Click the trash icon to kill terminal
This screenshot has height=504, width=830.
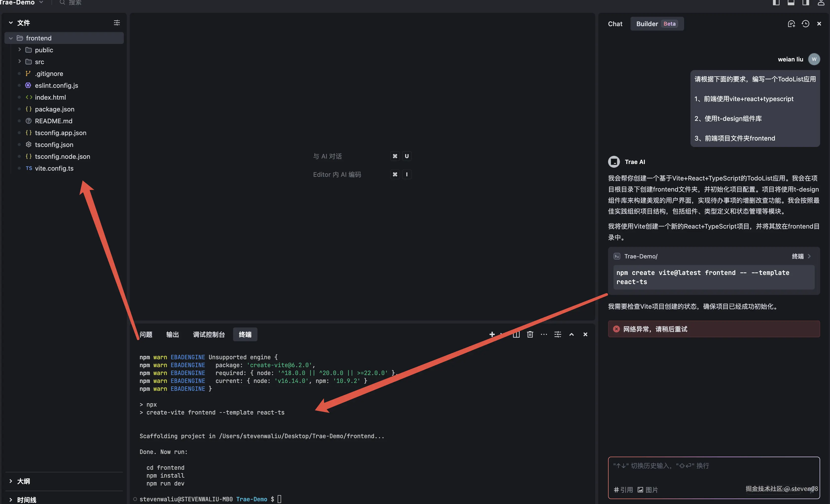tap(530, 334)
